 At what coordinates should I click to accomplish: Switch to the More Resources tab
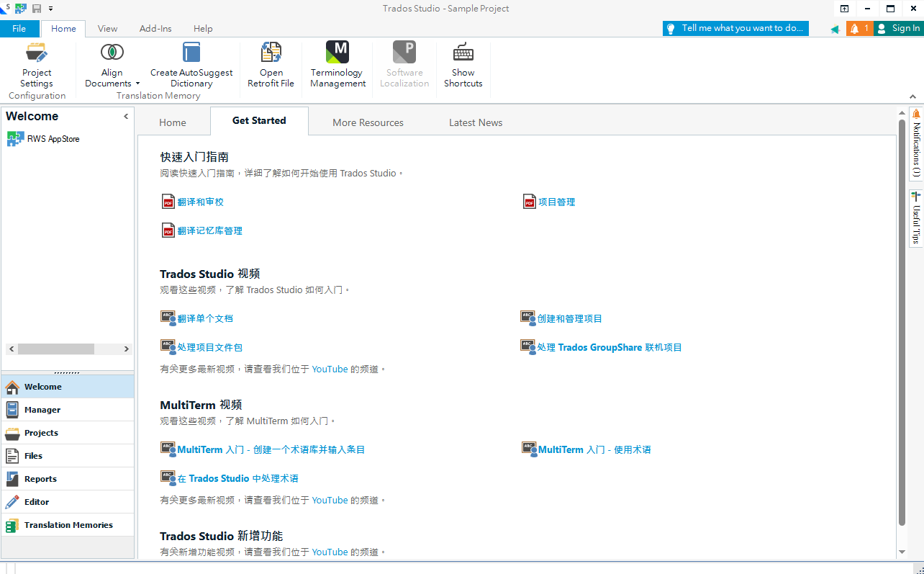point(368,122)
